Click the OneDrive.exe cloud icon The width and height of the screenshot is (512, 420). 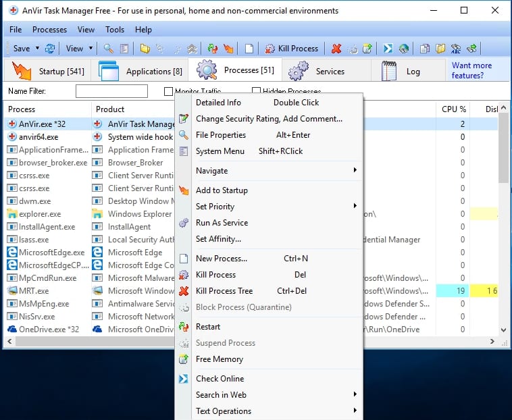coord(12,329)
